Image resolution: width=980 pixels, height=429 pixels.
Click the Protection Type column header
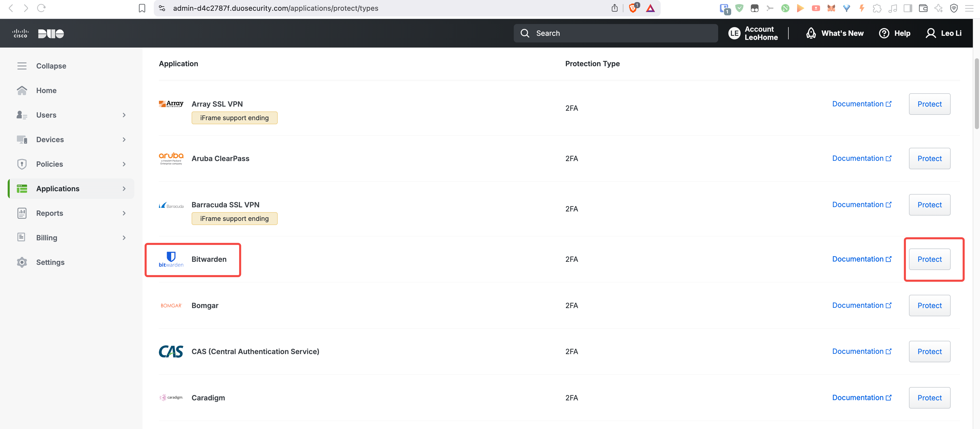(592, 64)
